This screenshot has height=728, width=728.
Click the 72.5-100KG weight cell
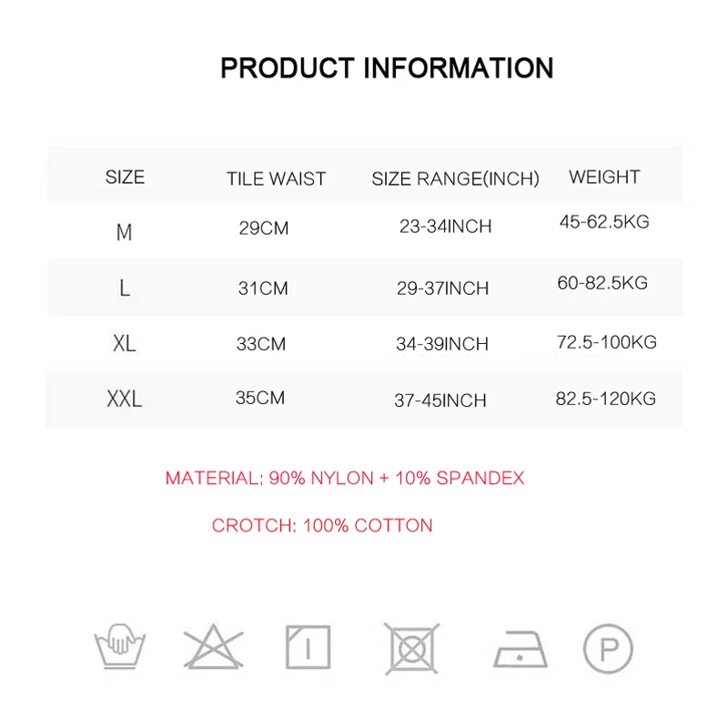[607, 342]
